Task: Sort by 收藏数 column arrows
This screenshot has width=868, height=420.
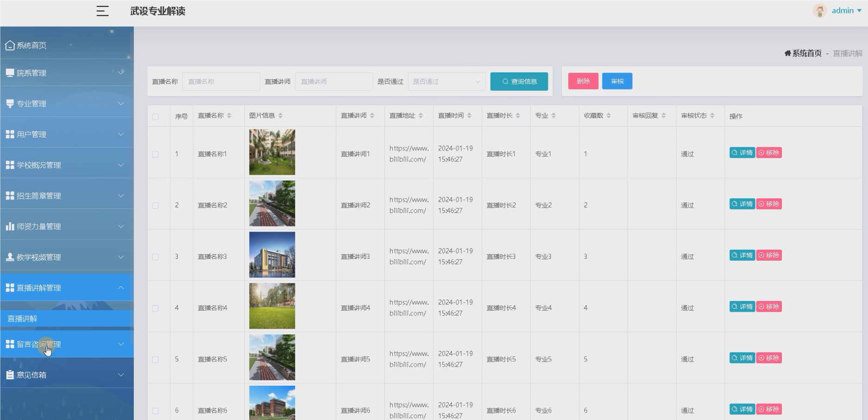Action: (609, 116)
